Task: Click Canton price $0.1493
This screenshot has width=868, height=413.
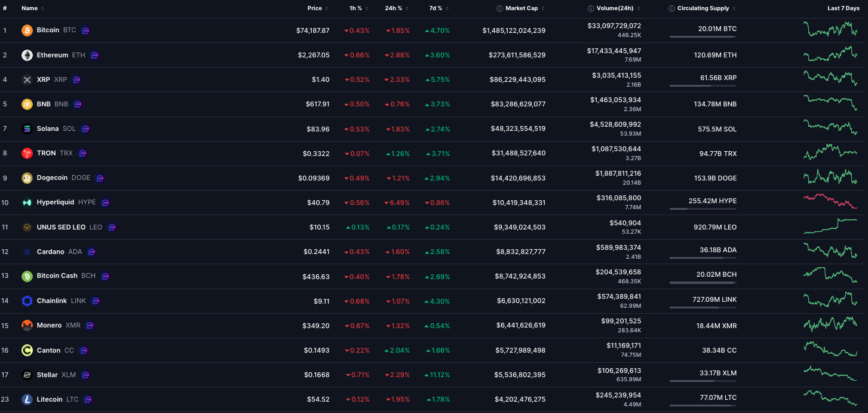Action: 316,350
